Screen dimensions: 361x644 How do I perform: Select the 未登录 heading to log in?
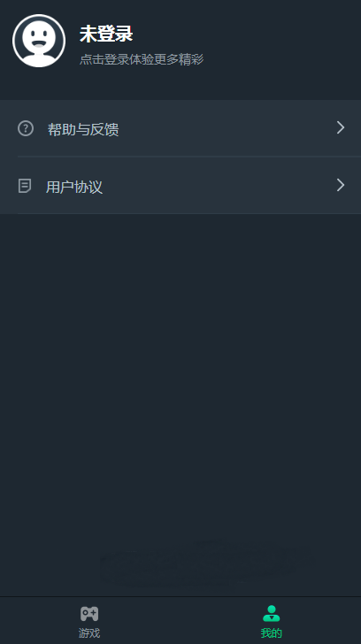click(x=106, y=34)
